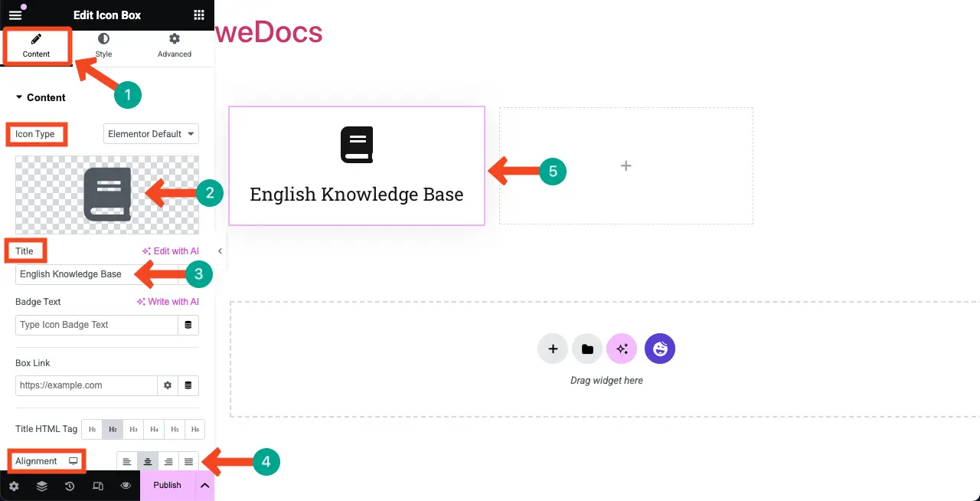980x501 pixels.
Task: Collapse the Content section
Action: tap(41, 97)
